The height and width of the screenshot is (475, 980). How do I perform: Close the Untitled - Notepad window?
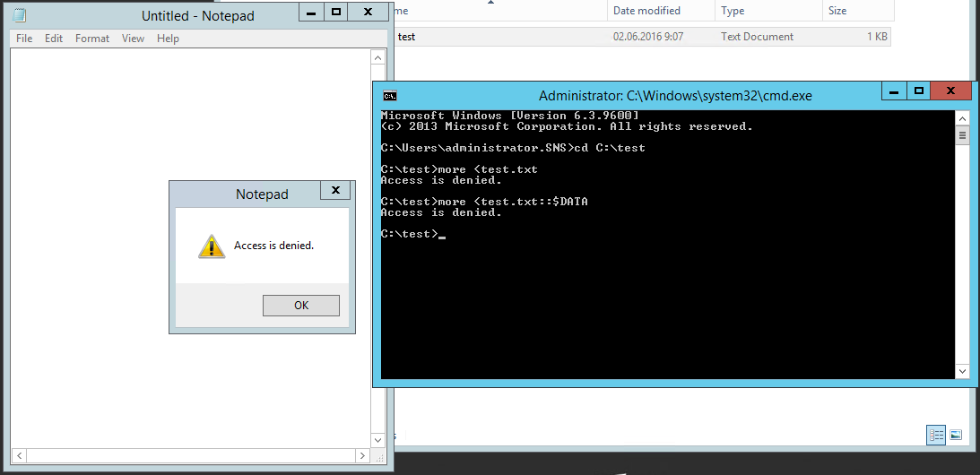(x=368, y=12)
